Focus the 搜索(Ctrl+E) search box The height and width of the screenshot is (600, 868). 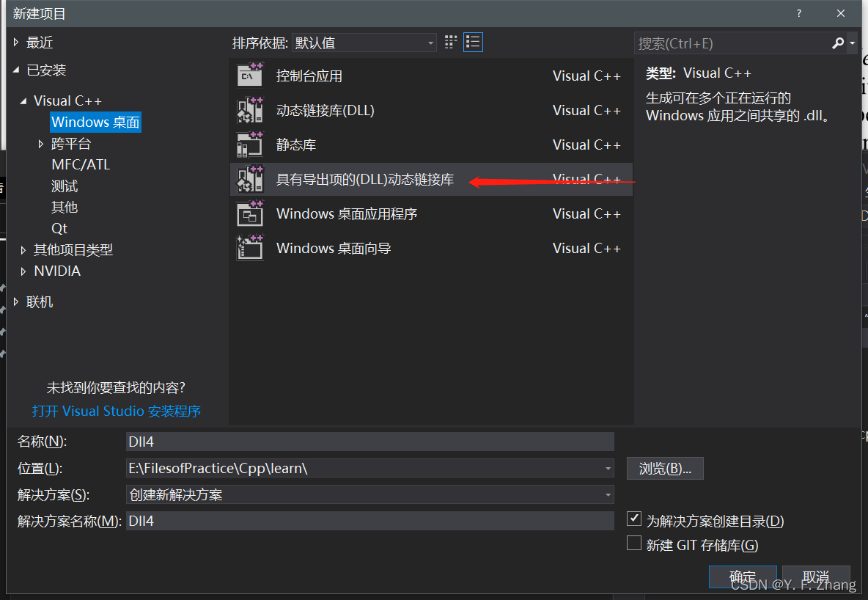tap(732, 43)
